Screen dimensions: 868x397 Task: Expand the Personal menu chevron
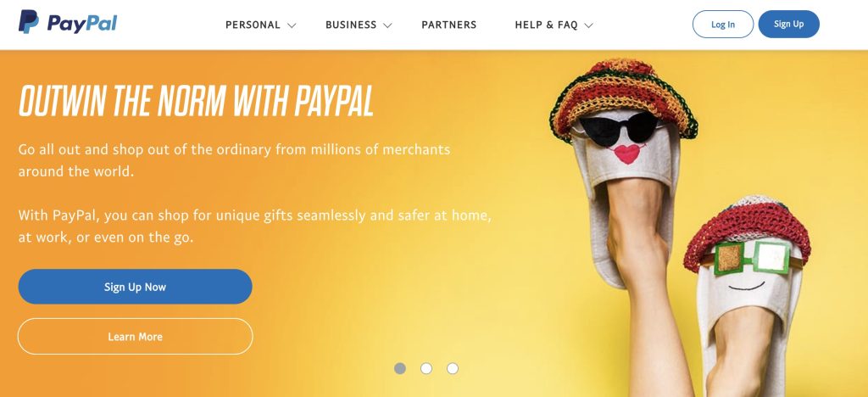pos(292,25)
